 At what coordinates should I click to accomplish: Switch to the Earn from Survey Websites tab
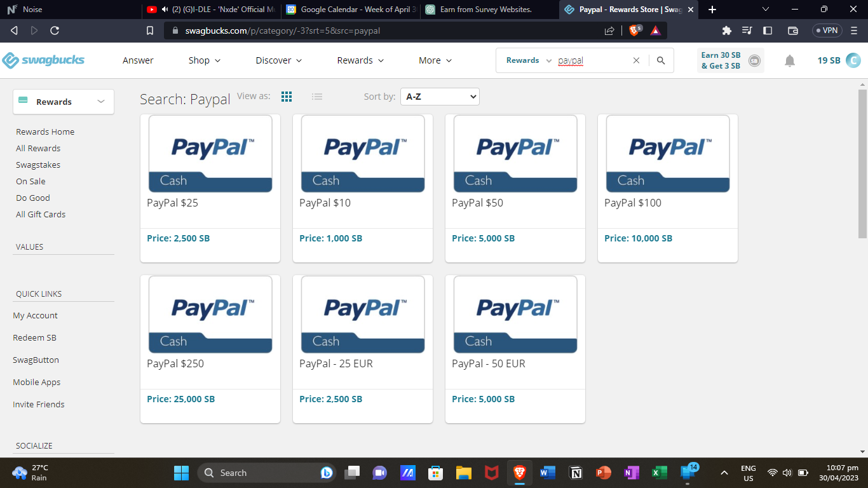tap(489, 10)
